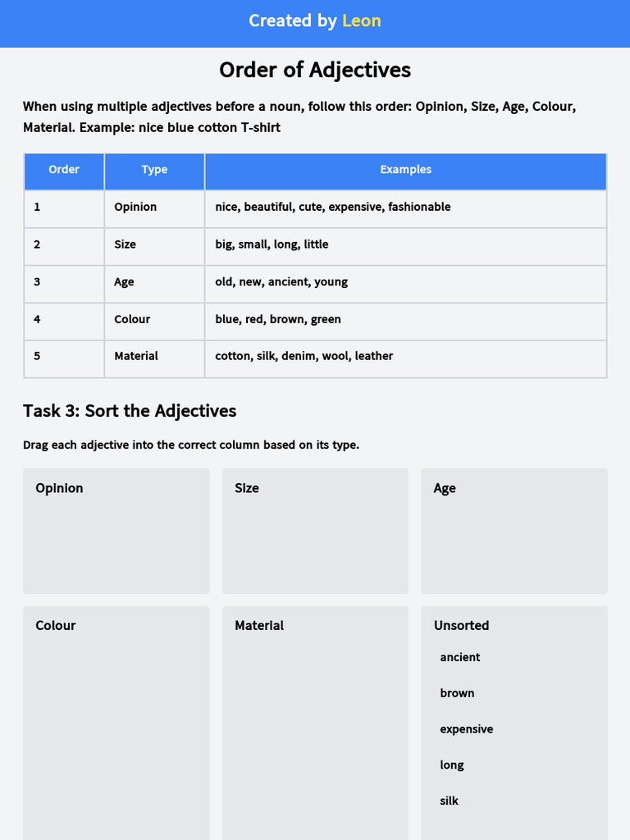This screenshot has width=630, height=840.
Task: Click the 'Order' table header cell
Action: 64,170
